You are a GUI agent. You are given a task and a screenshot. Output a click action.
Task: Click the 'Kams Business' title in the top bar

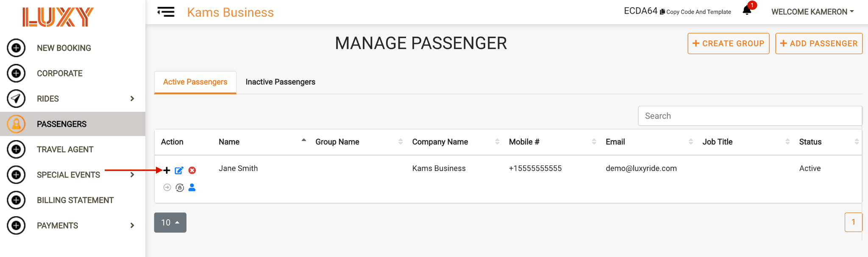(231, 12)
